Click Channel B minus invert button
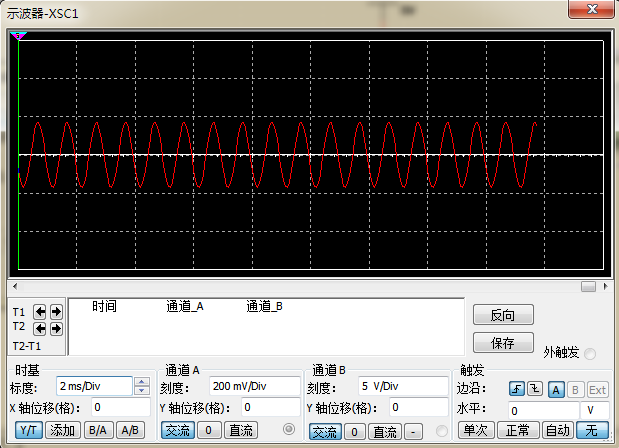This screenshot has width=619, height=448. tap(413, 432)
